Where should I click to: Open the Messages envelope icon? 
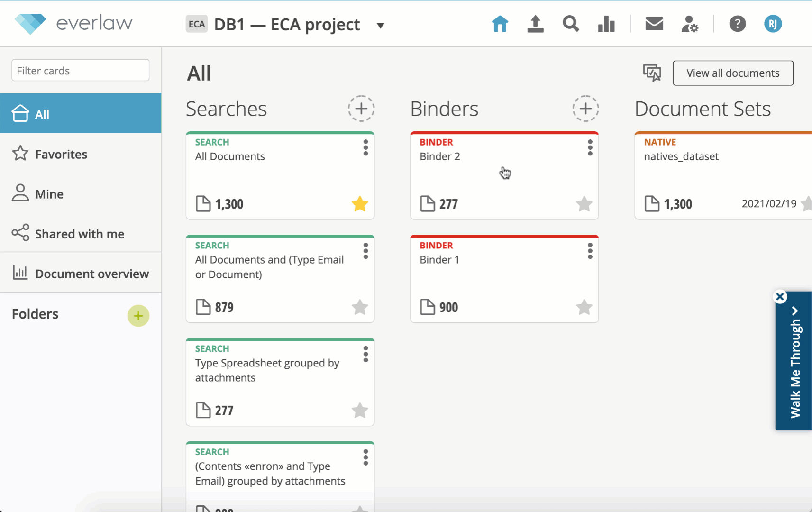tap(654, 24)
